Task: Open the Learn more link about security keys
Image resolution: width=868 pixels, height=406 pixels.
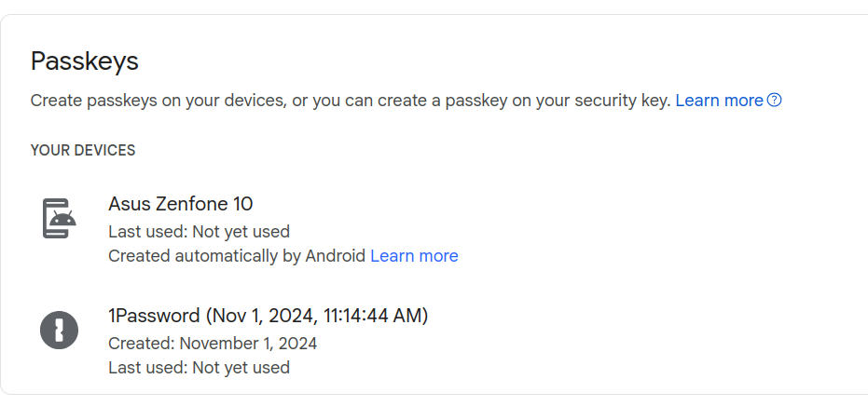Action: 719,101
